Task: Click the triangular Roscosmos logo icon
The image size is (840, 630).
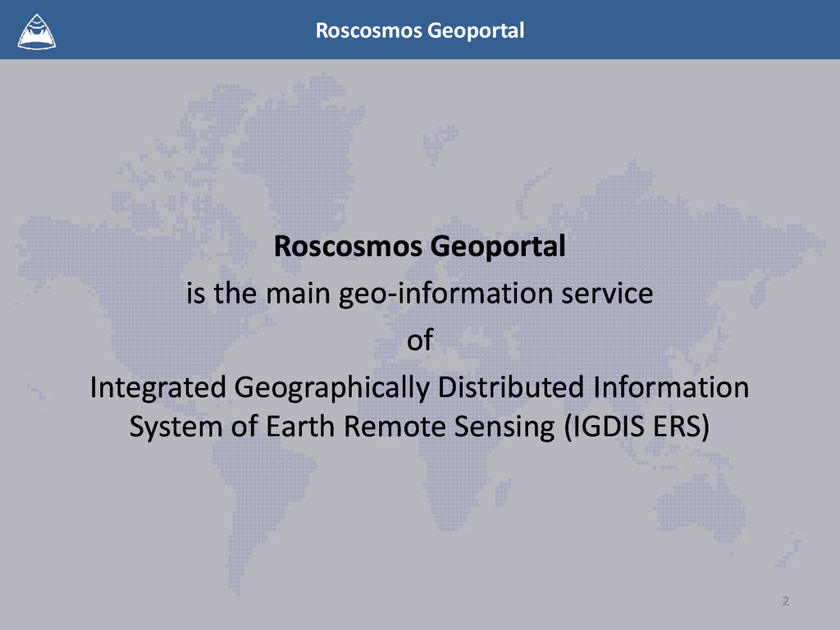Action: tap(36, 32)
